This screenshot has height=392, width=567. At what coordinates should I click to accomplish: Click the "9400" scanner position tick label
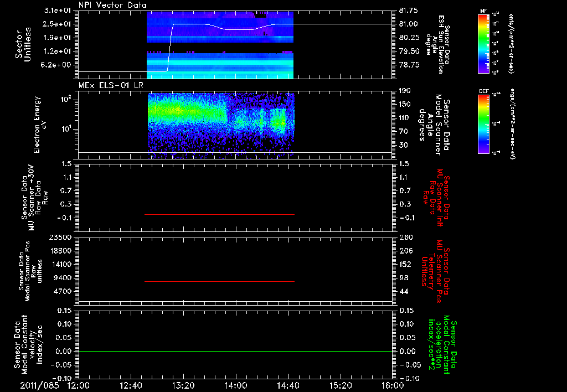pos(62,278)
